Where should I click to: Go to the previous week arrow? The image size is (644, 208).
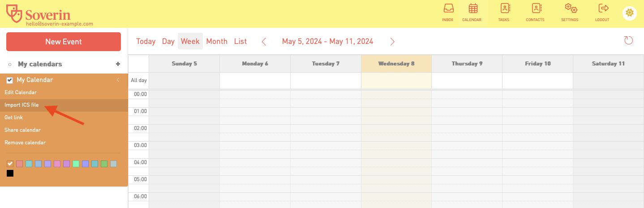(264, 42)
